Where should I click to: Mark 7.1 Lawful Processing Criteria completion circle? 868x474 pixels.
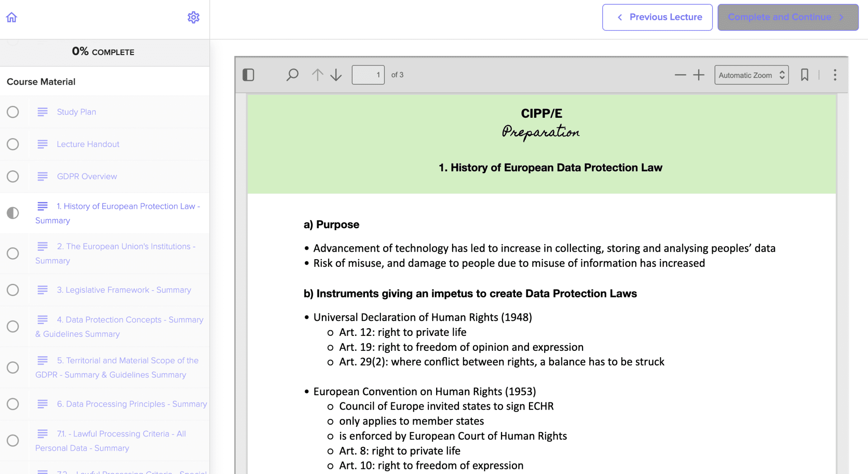tap(13, 441)
